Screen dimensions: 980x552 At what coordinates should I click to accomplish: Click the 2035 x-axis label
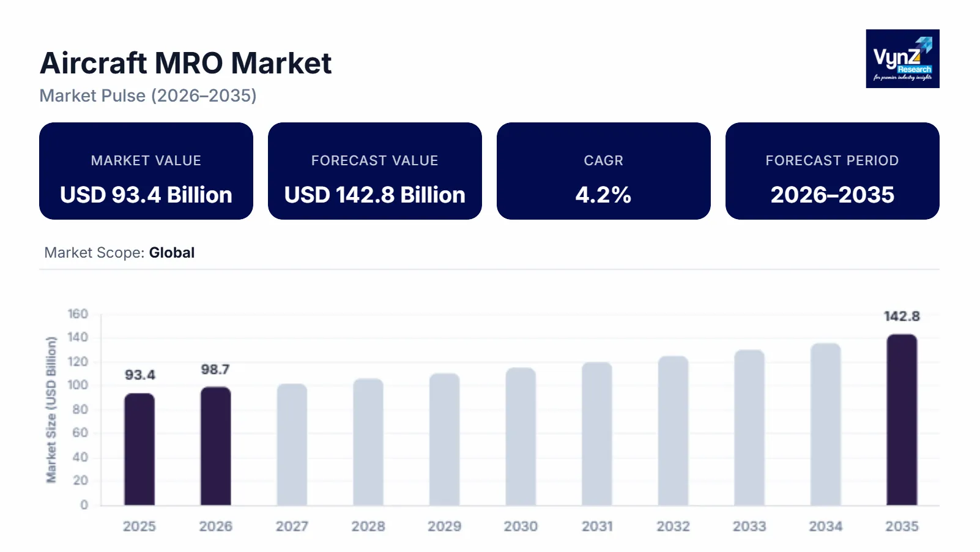point(902,526)
